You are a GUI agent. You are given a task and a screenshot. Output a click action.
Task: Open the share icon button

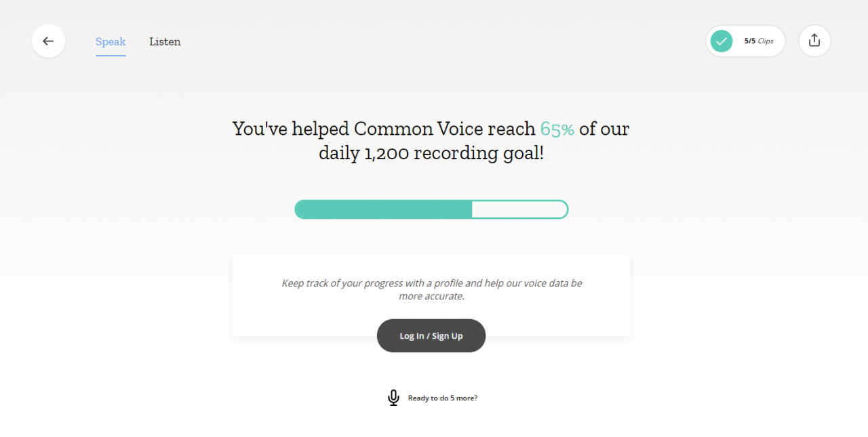[814, 41]
